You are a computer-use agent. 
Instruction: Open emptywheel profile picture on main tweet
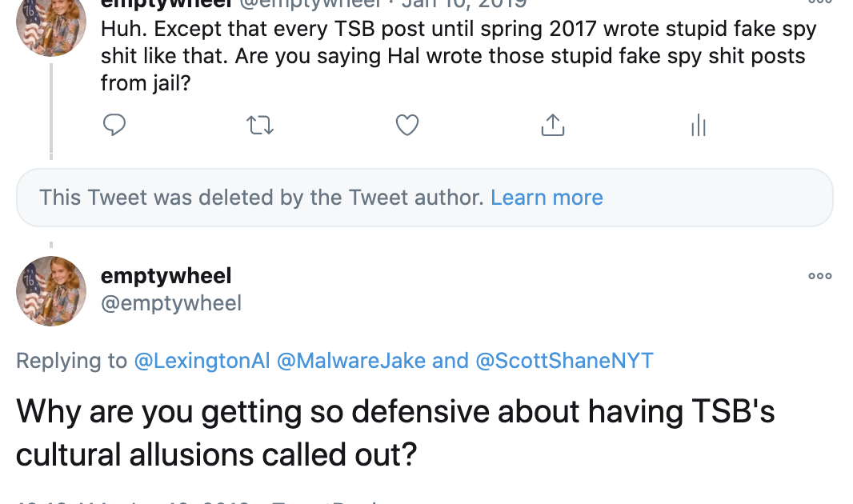(51, 291)
